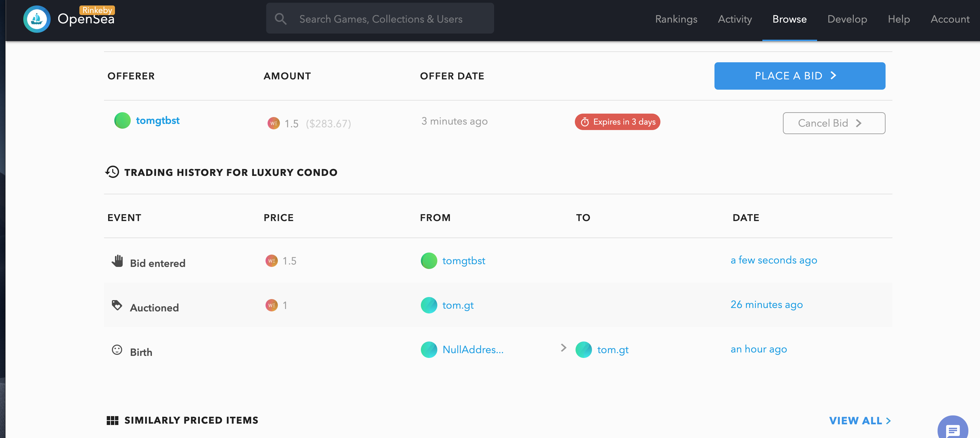Click the trading history clock icon

coord(112,172)
